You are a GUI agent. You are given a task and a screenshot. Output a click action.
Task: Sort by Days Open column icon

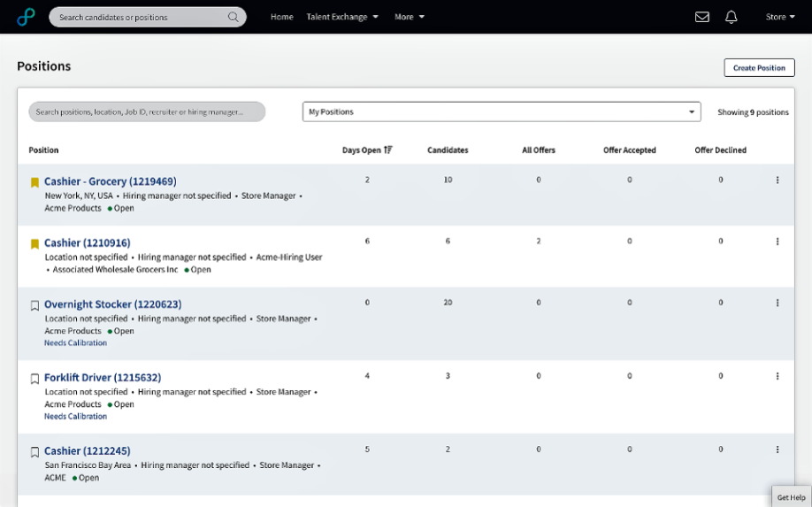pyautogui.click(x=388, y=150)
